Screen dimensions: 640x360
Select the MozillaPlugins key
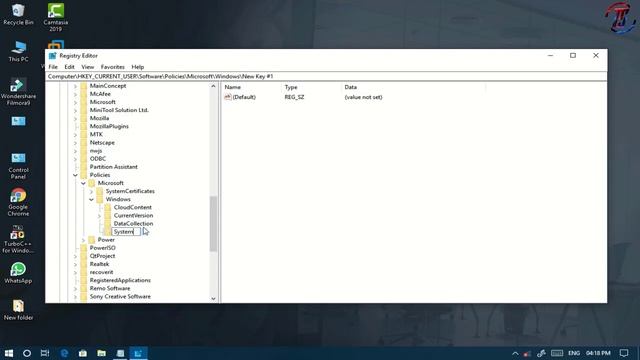(109, 127)
